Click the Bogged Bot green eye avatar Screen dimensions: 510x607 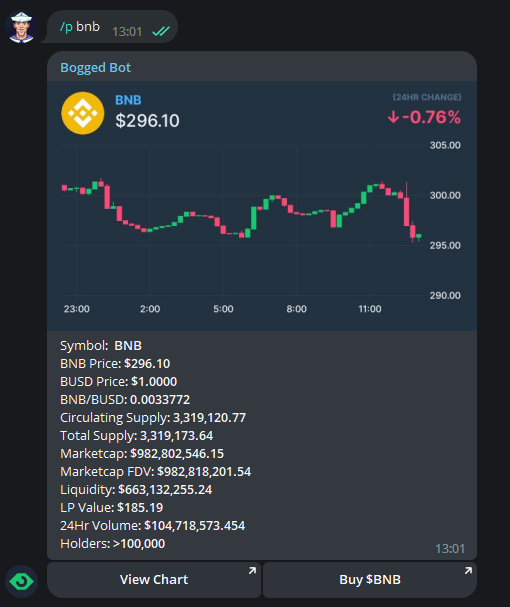pos(21,581)
